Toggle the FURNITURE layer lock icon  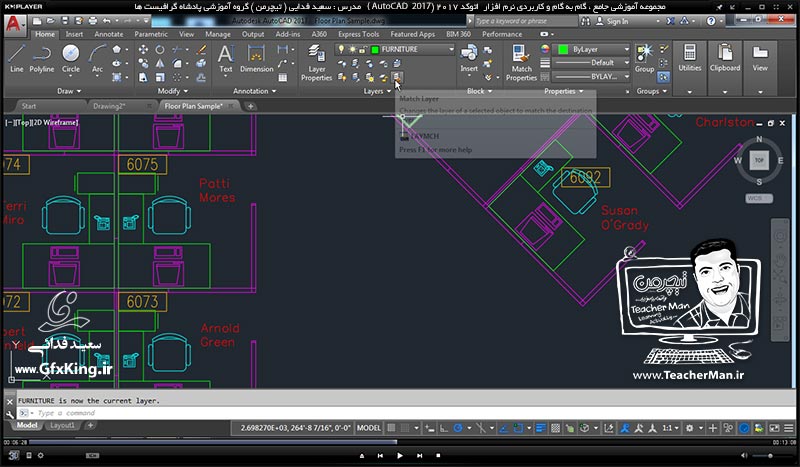pos(362,50)
